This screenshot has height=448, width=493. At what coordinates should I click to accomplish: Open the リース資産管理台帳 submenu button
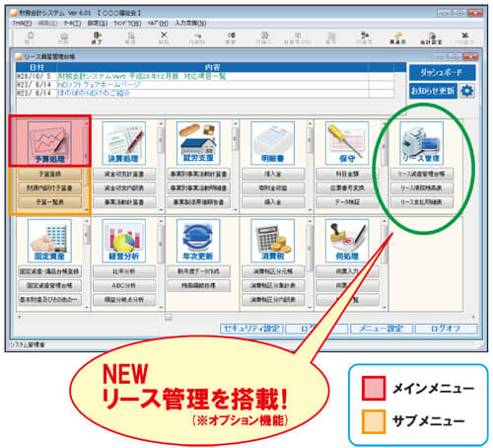[x=422, y=174]
